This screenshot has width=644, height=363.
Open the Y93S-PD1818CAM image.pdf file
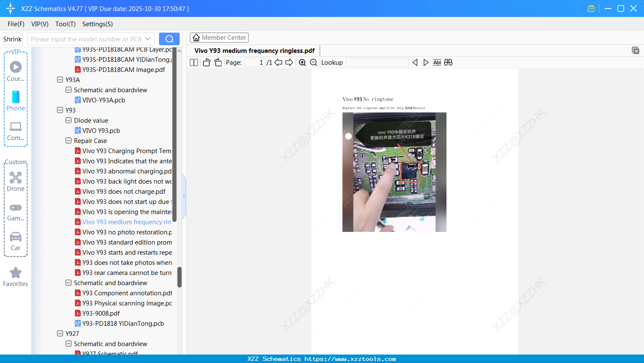pos(123,70)
